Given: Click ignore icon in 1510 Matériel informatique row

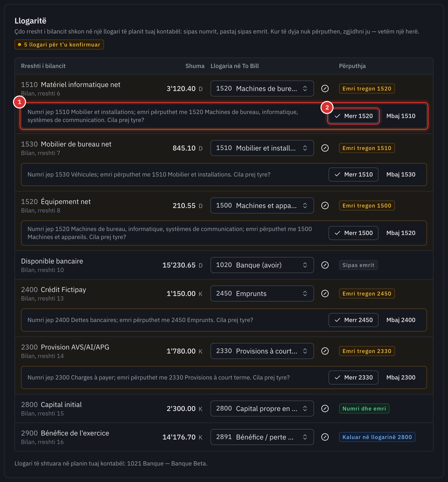Looking at the screenshot, I should pos(325,88).
